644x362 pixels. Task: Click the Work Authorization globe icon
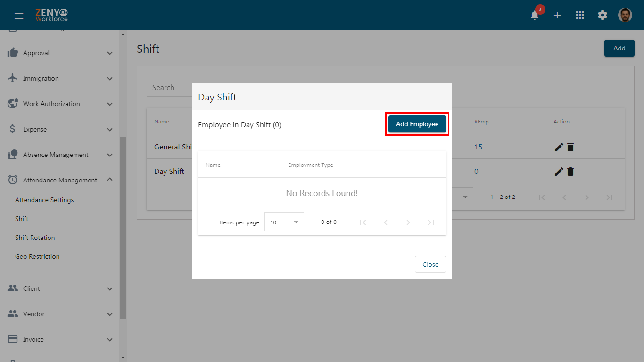[x=13, y=103]
